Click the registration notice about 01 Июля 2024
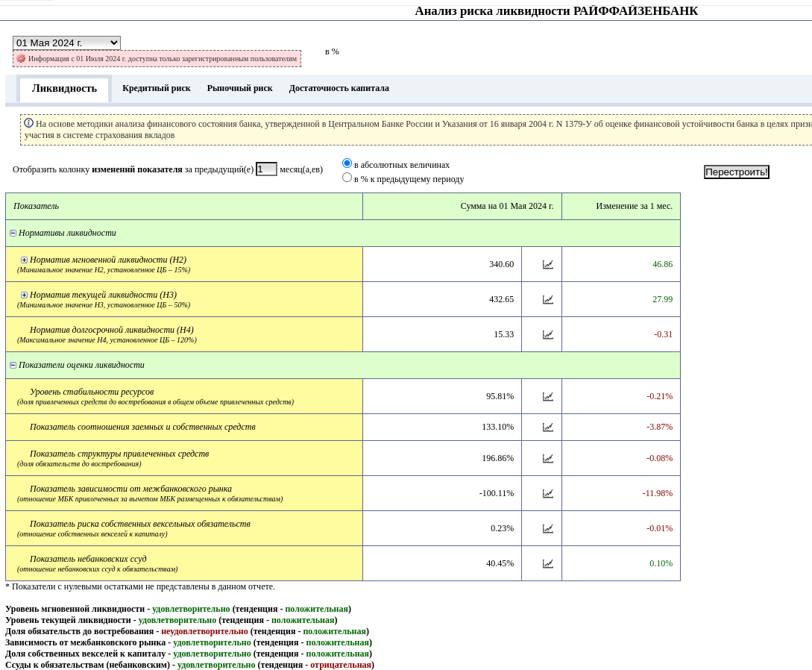This screenshot has width=812, height=670. coord(157,58)
